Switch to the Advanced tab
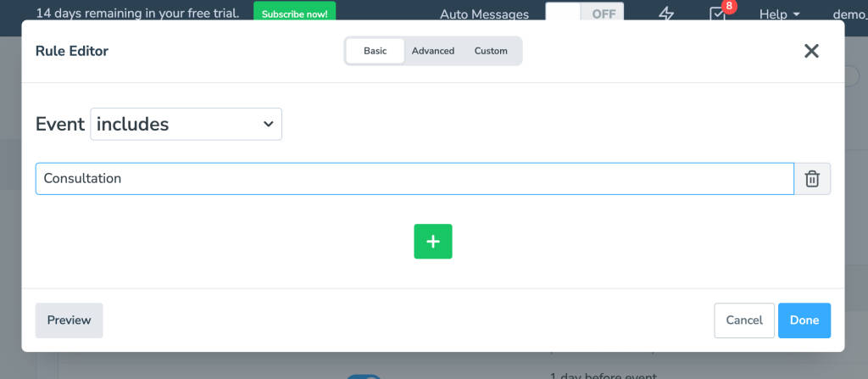The width and height of the screenshot is (868, 379). (x=433, y=51)
